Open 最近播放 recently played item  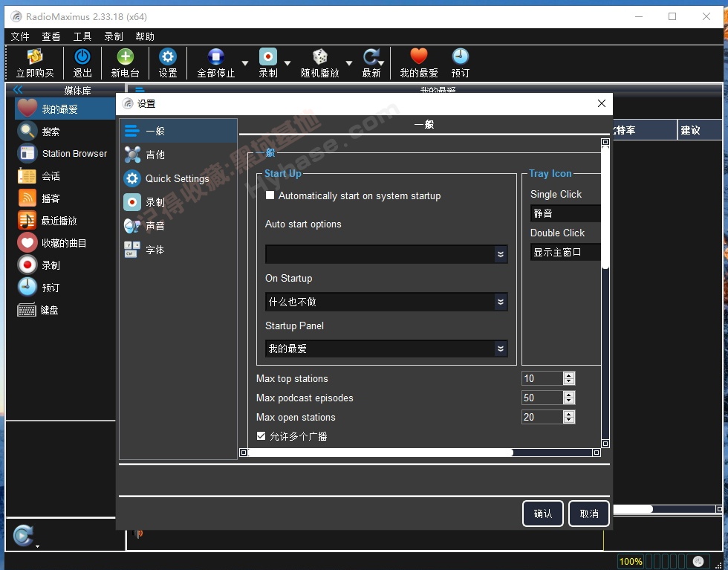[47, 221]
